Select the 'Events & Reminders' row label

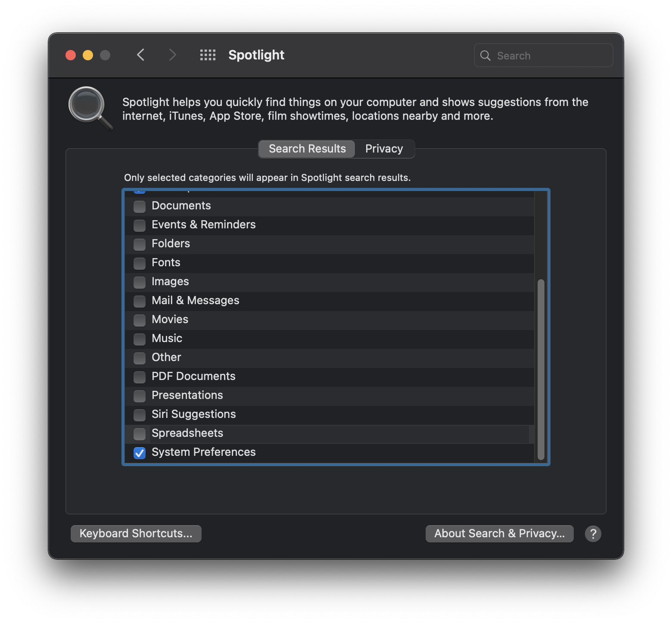[x=204, y=225]
